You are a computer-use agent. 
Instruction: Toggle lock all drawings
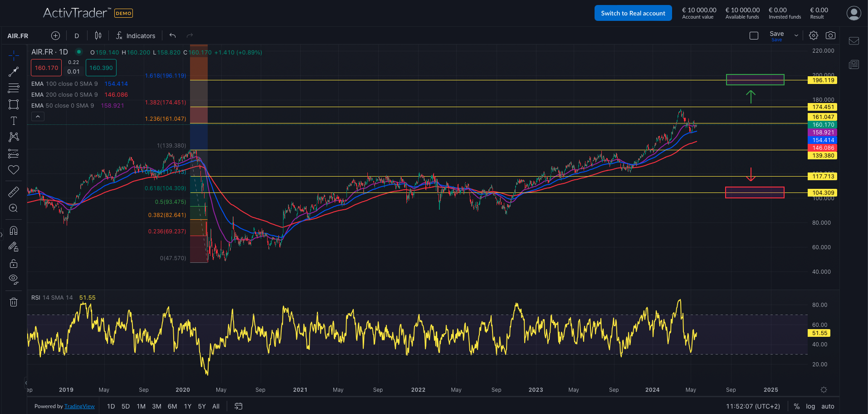14,263
